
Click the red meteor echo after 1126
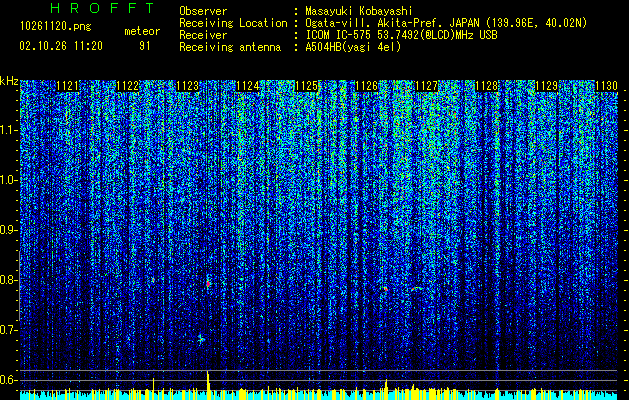385,288
